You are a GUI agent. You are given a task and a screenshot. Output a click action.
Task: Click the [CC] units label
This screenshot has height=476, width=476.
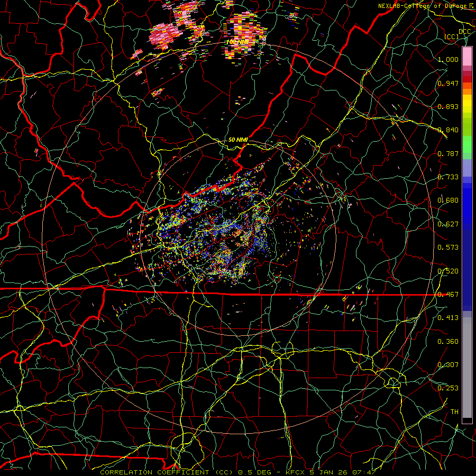coord(452,37)
